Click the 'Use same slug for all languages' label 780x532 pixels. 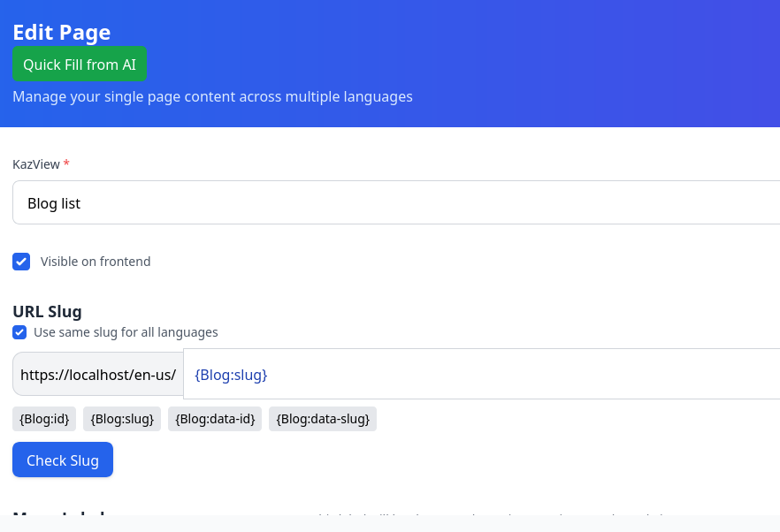[126, 332]
